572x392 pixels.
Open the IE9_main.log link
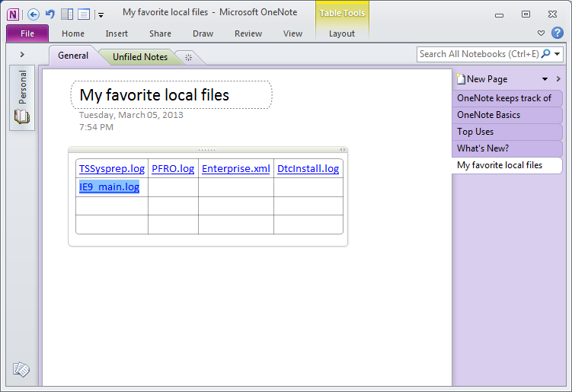[x=110, y=186]
